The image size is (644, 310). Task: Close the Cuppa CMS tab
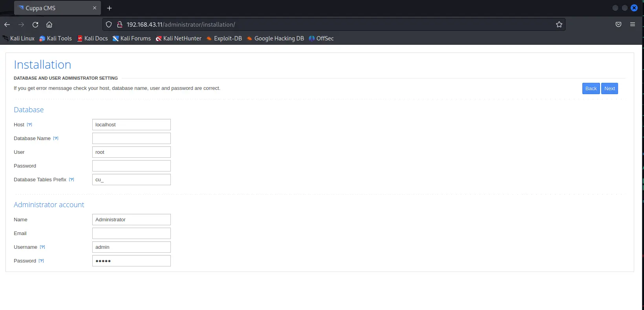click(x=95, y=8)
